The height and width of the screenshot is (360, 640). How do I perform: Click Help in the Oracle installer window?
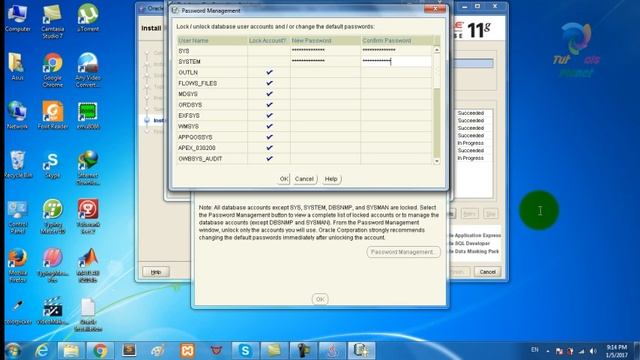tap(156, 272)
